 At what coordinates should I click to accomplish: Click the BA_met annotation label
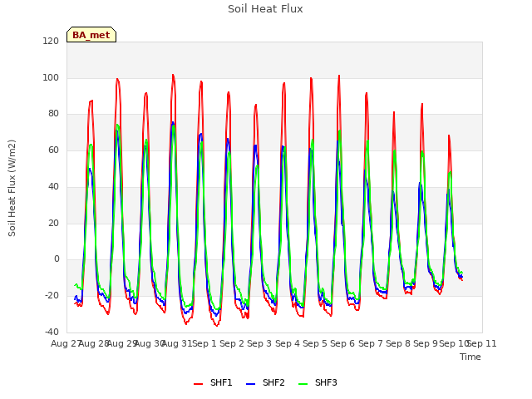point(91,35)
